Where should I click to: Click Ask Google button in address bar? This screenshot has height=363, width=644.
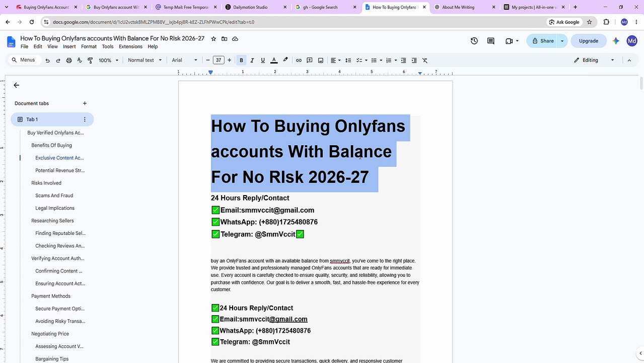click(564, 22)
